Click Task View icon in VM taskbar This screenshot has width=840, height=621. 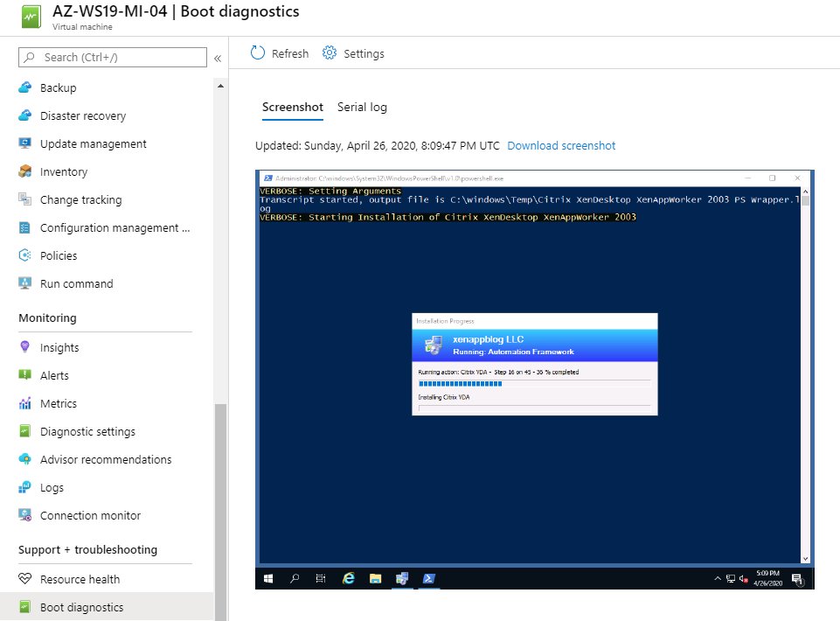point(321,579)
